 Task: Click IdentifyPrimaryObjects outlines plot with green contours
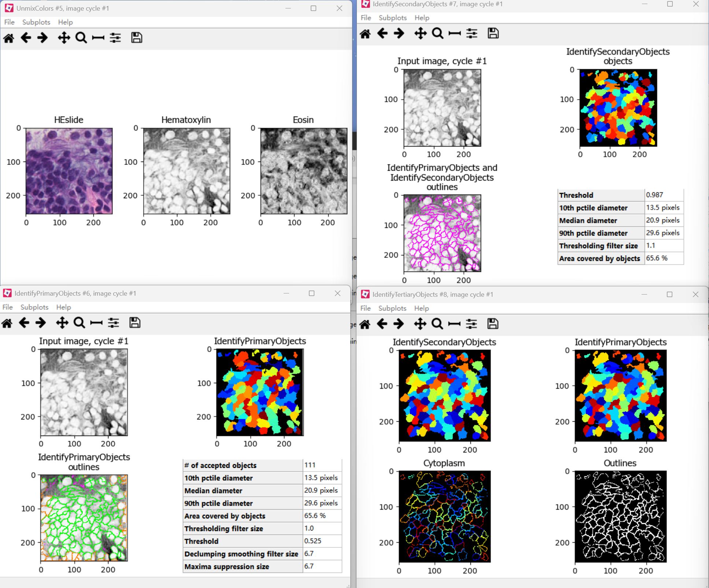(84, 518)
